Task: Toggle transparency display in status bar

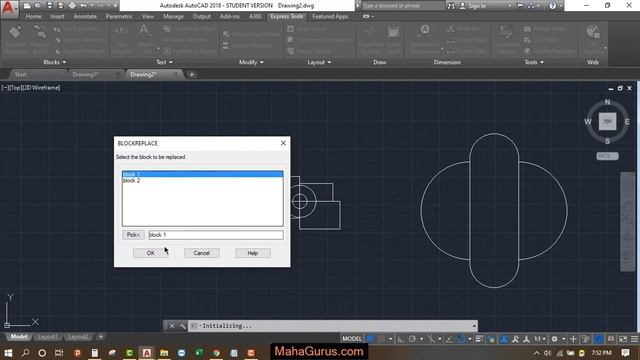Action: [x=491, y=339]
